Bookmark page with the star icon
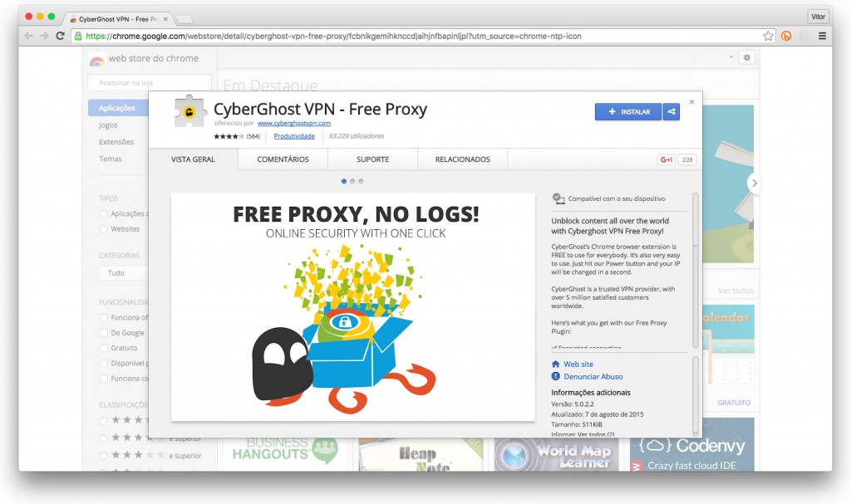The height and width of the screenshot is (504, 851). 768,36
